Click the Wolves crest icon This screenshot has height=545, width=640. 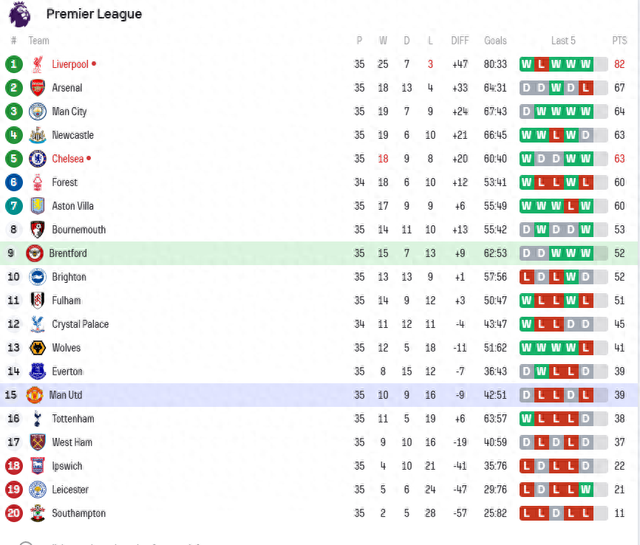pyautogui.click(x=38, y=348)
